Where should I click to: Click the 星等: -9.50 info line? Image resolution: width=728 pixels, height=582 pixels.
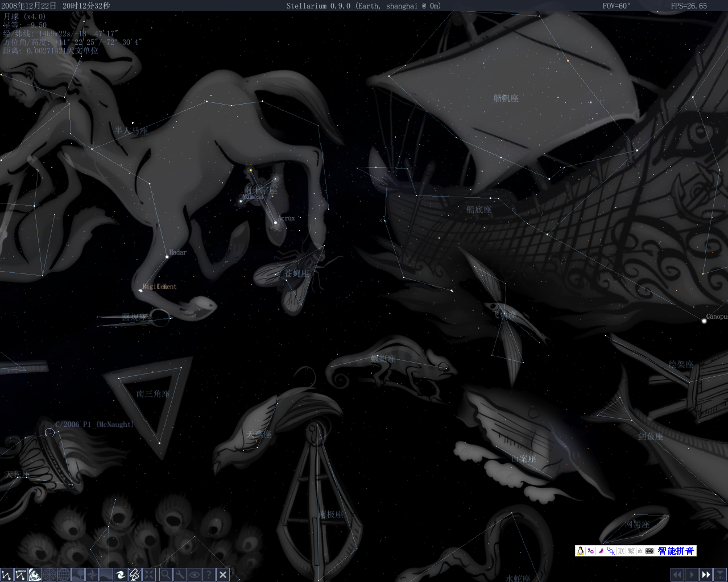[24, 25]
